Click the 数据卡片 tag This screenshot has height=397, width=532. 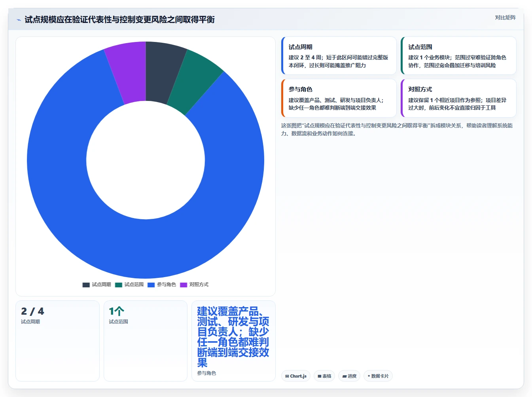(x=378, y=376)
